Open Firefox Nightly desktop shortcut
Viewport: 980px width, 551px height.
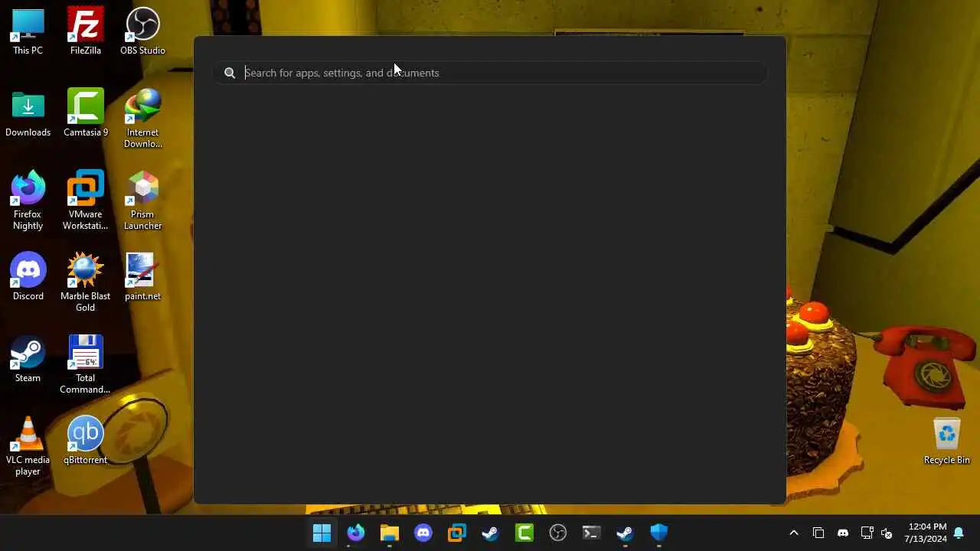(28, 201)
